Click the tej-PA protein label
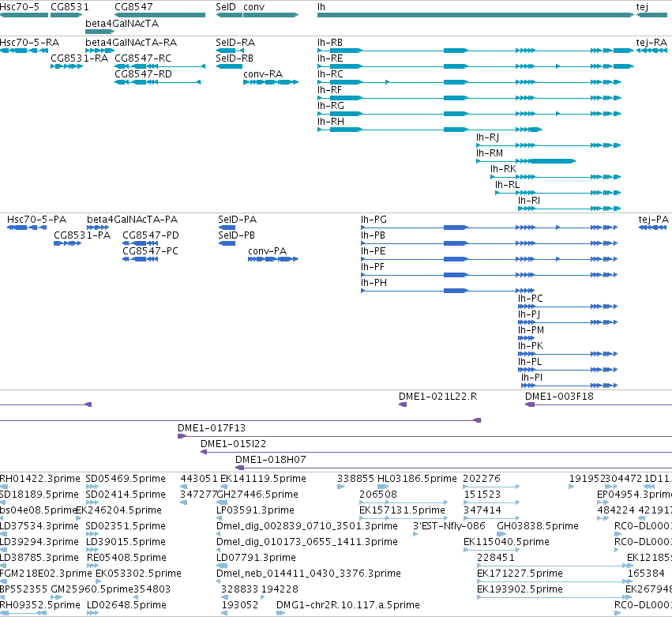 [654, 220]
